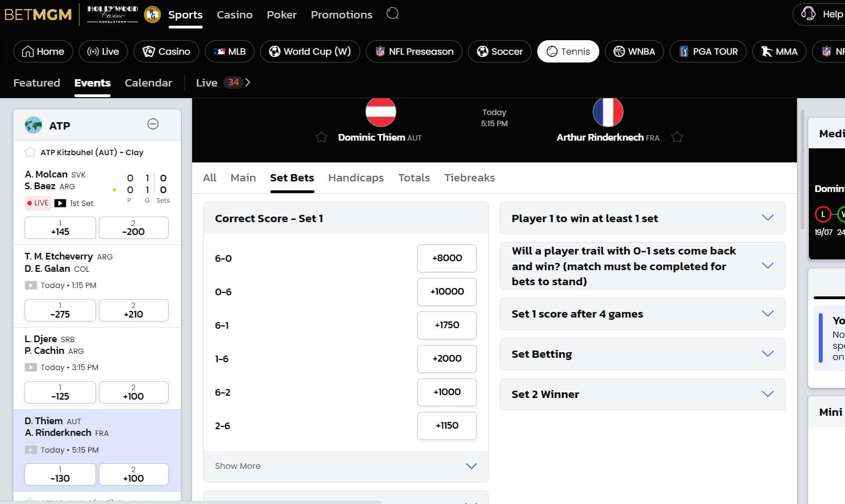Expand Player 1 to win at least 1 set
Viewport: 845px width, 504px height.
[642, 218]
